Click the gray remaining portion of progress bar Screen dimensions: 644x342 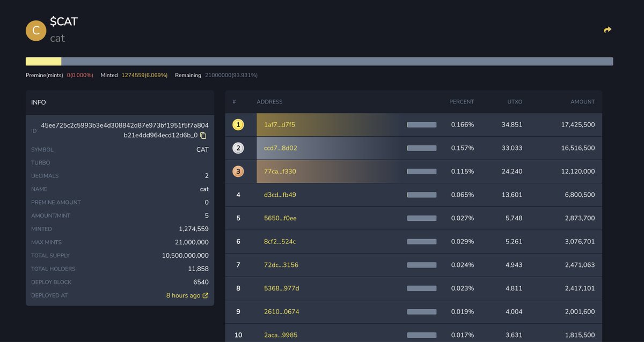(337, 62)
